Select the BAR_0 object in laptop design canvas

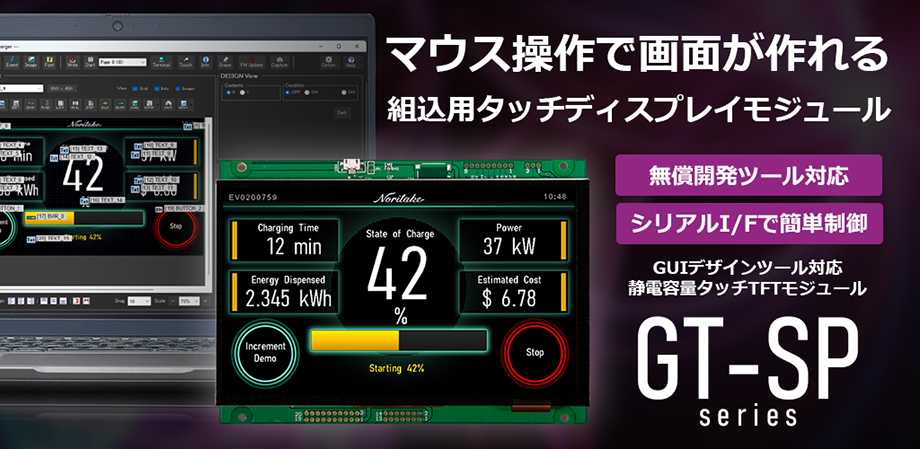click(x=83, y=218)
